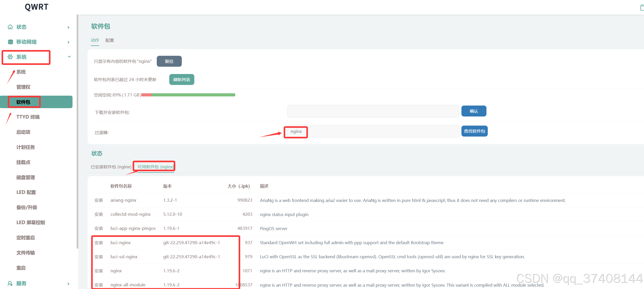Click the nginx status input plugin description
This screenshot has width=644, height=289.
(284, 214)
